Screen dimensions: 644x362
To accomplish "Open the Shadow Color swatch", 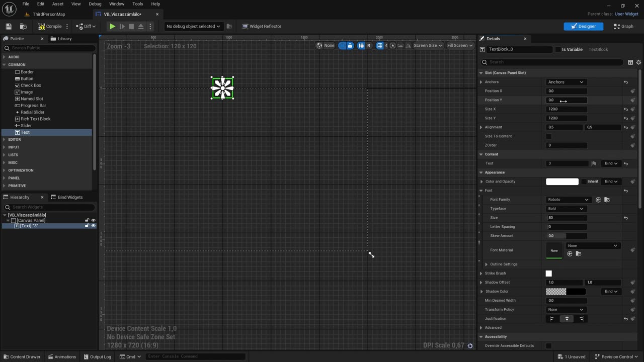I will pos(566,292).
